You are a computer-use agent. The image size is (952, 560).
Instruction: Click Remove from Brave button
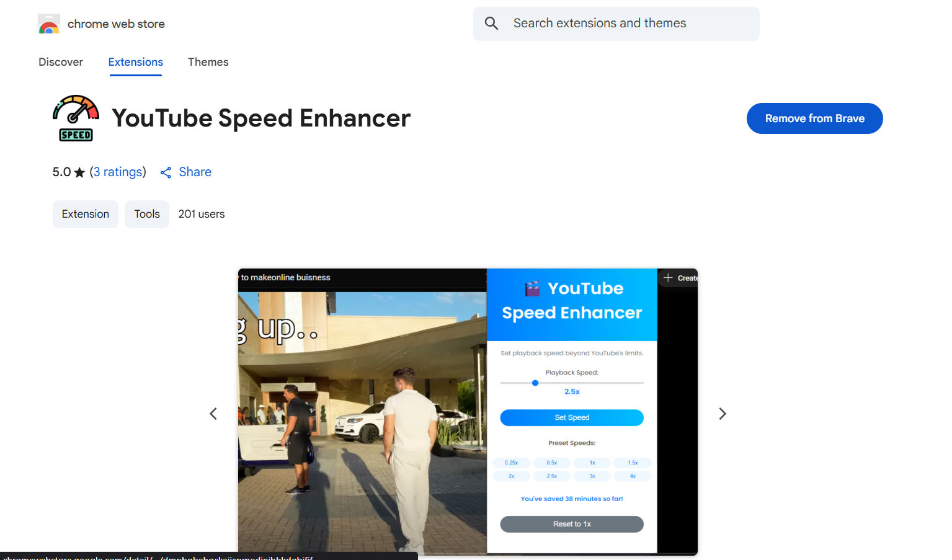(x=815, y=118)
